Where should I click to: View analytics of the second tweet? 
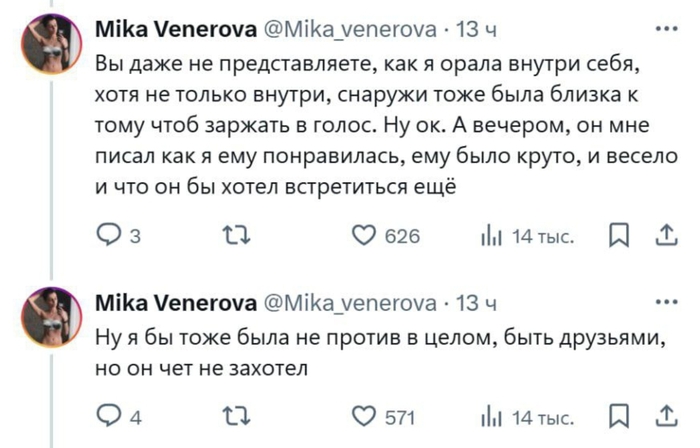pyautogui.click(x=491, y=417)
